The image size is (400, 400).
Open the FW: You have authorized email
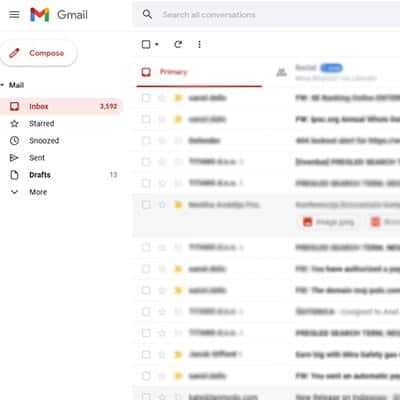348,269
